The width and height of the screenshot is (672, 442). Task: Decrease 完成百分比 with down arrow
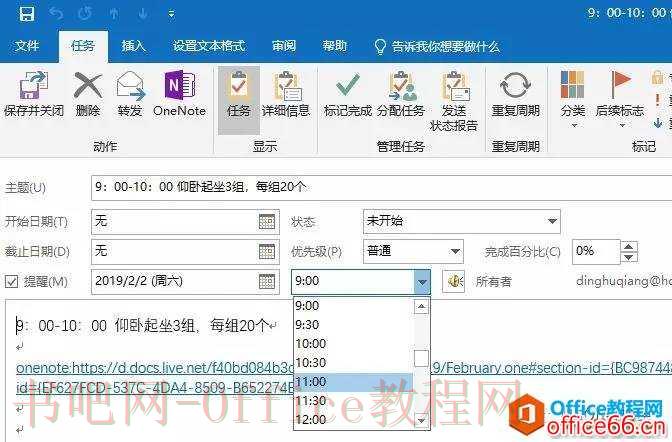[629, 257]
